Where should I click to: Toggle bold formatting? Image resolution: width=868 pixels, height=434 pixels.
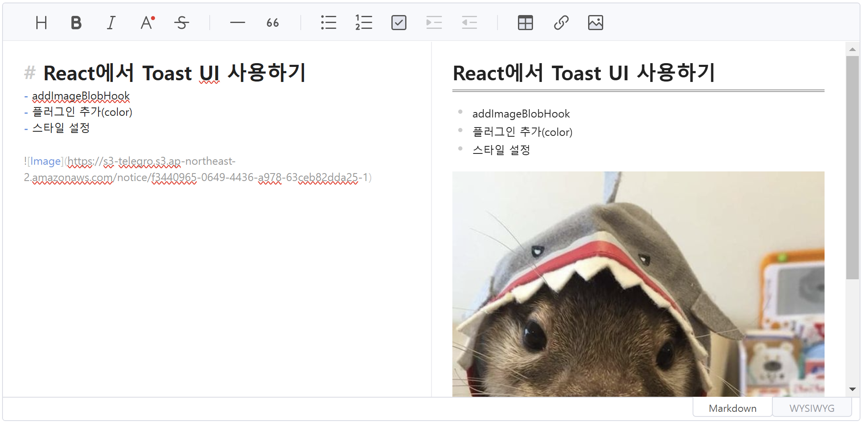pos(76,23)
